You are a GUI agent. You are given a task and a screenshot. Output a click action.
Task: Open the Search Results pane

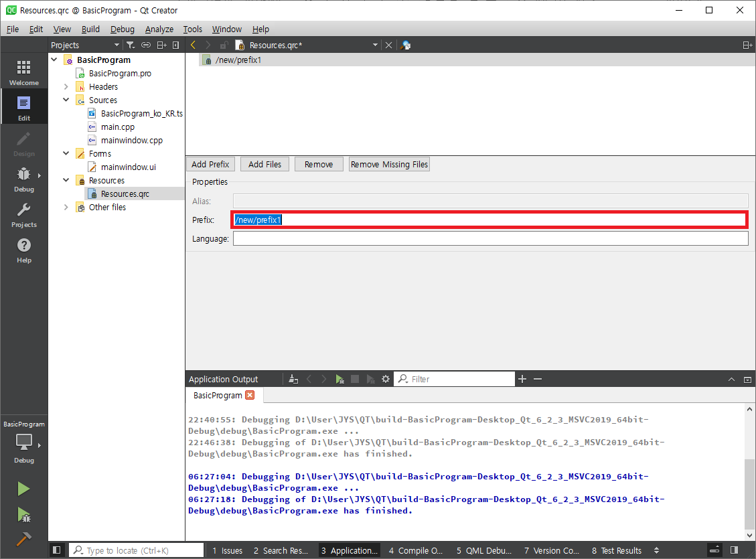pyautogui.click(x=281, y=550)
